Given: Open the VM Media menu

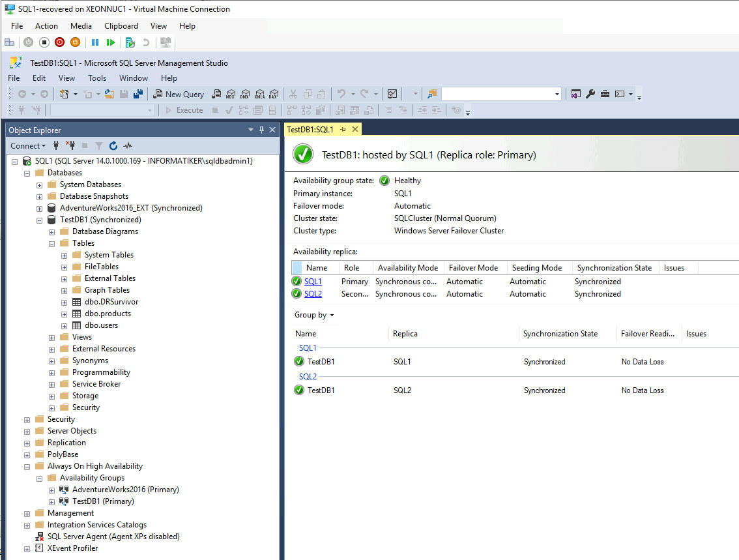Looking at the screenshot, I should (81, 26).
